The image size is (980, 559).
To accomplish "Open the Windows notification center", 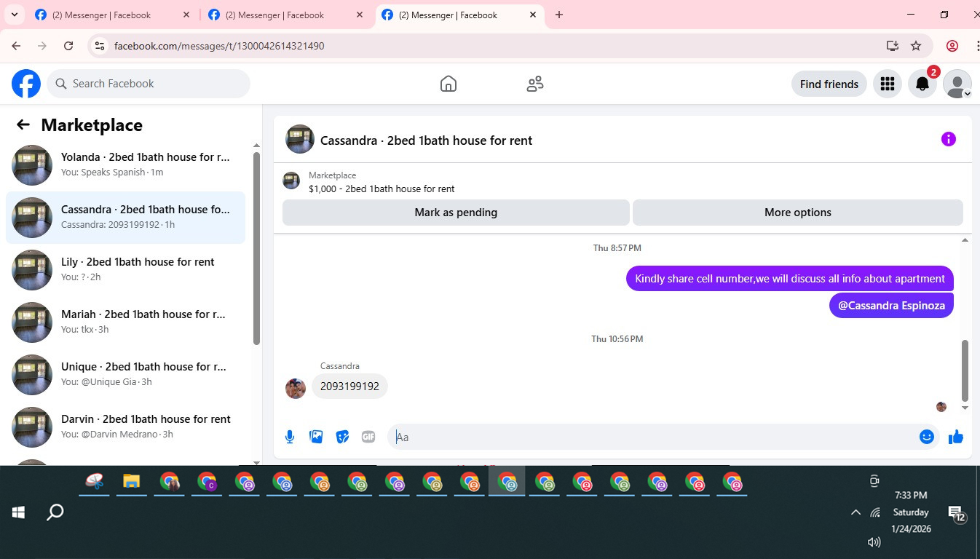I will 957,515.
